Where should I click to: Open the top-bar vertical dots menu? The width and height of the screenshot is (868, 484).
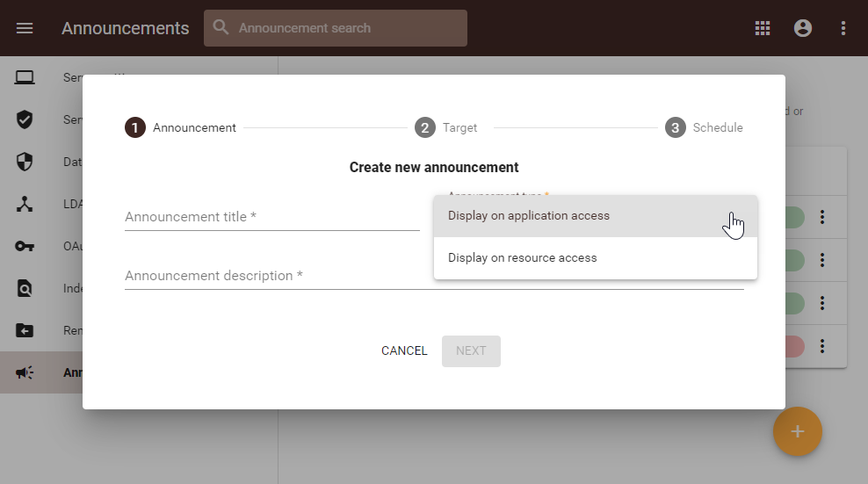pyautogui.click(x=843, y=28)
